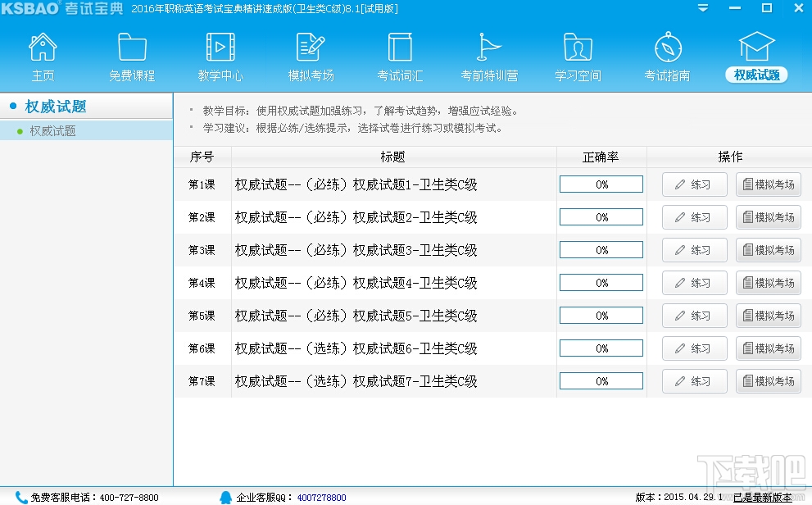This screenshot has width=812, height=505.
Task: Click the 正确率 progress bar of 第7课
Action: click(x=601, y=381)
